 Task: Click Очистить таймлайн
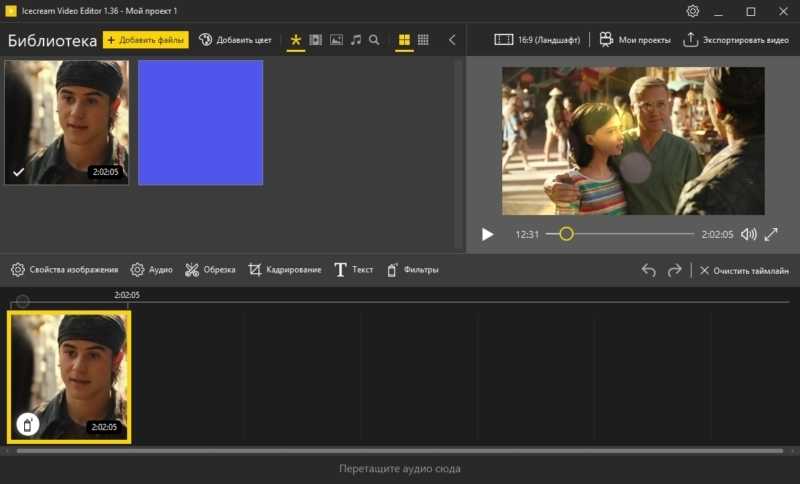coord(744,271)
